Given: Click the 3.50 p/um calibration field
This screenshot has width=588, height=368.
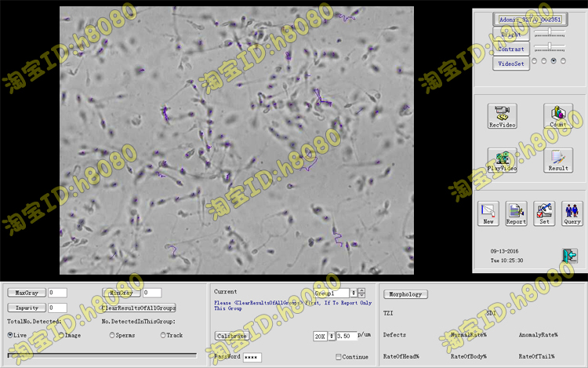Looking at the screenshot, I should [x=346, y=336].
